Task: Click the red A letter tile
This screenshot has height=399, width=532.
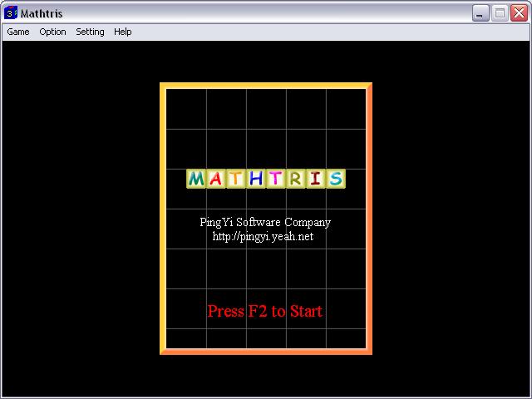Action: 216,179
